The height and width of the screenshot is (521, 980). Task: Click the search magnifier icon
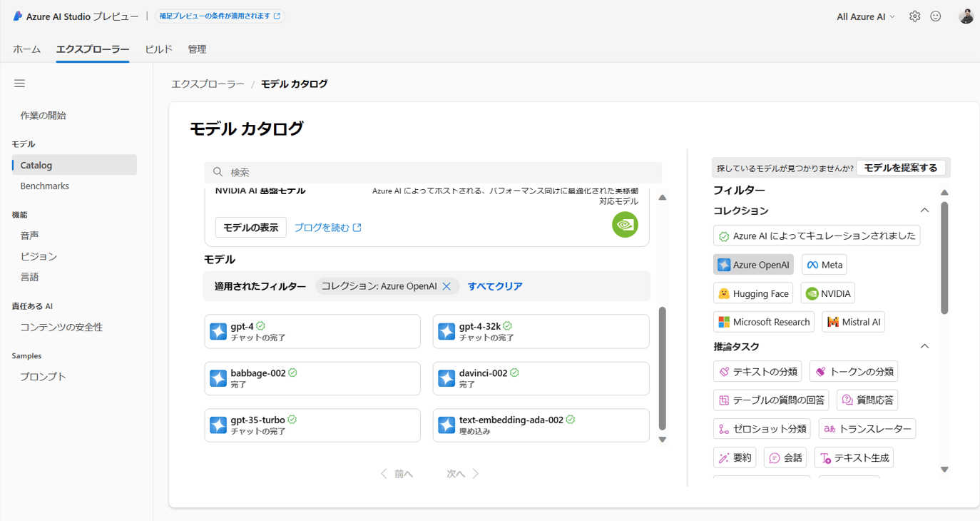218,172
